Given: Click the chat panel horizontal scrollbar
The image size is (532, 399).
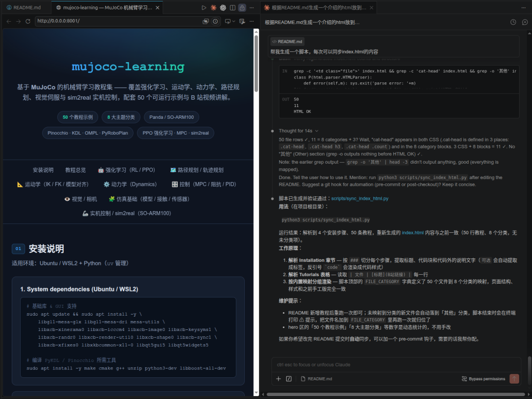Looking at the screenshot, I should pyautogui.click(x=396, y=394).
